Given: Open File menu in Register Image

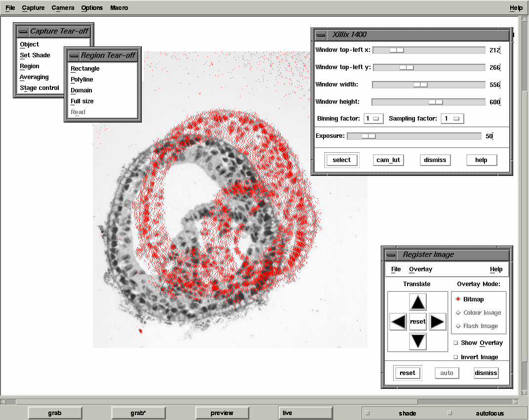Looking at the screenshot, I should pyautogui.click(x=396, y=269).
